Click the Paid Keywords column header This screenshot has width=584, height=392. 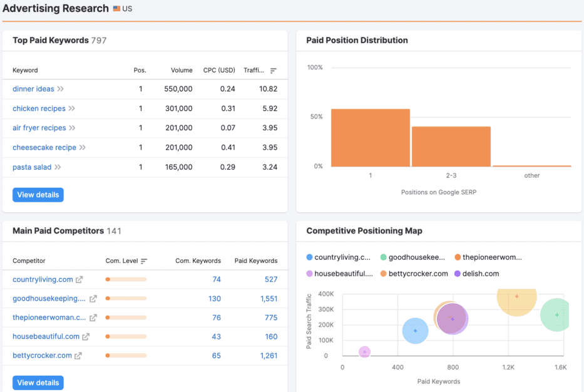[x=256, y=261]
